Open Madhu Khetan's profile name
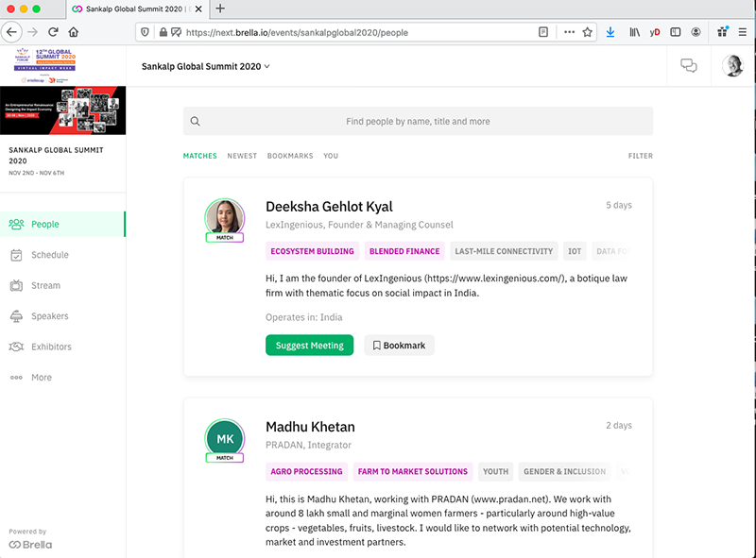 pyautogui.click(x=311, y=427)
